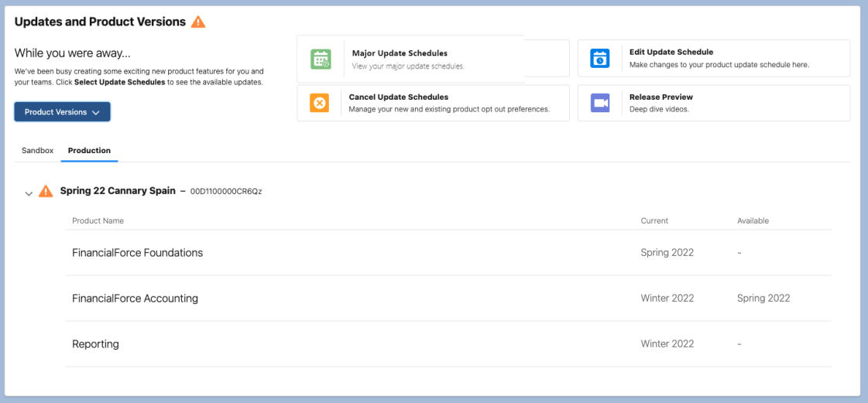
Task: Click Spring 2022 available version for Accounting
Action: click(763, 299)
